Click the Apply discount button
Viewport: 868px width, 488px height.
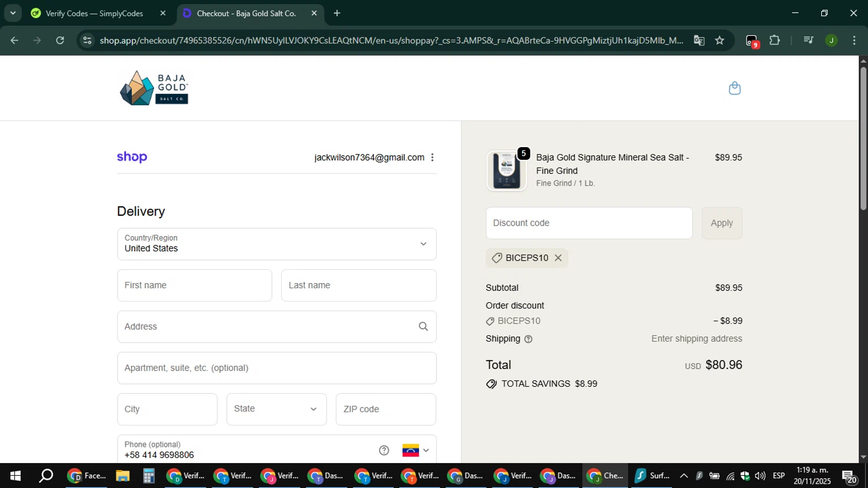722,223
